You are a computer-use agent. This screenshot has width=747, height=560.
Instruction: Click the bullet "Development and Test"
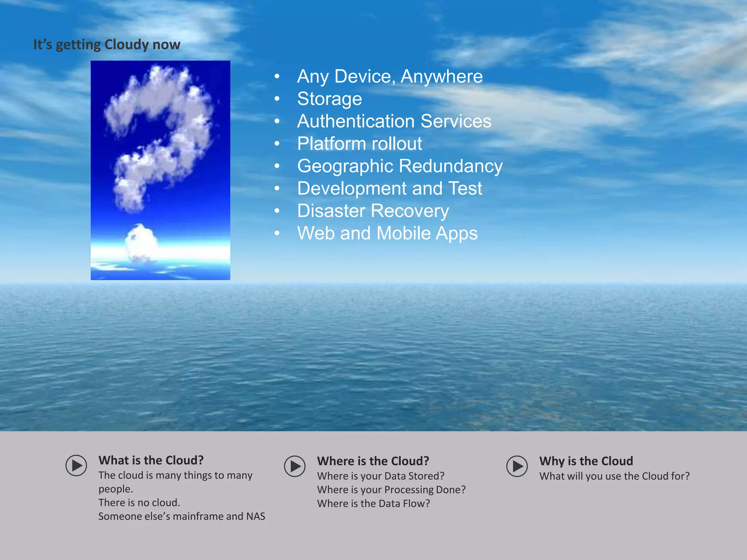390,188
